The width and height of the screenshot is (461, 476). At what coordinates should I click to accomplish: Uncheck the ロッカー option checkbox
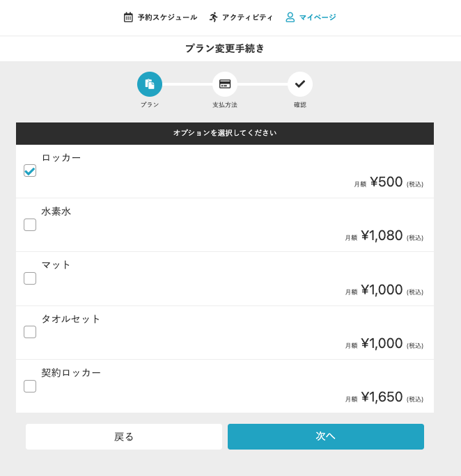click(x=30, y=170)
